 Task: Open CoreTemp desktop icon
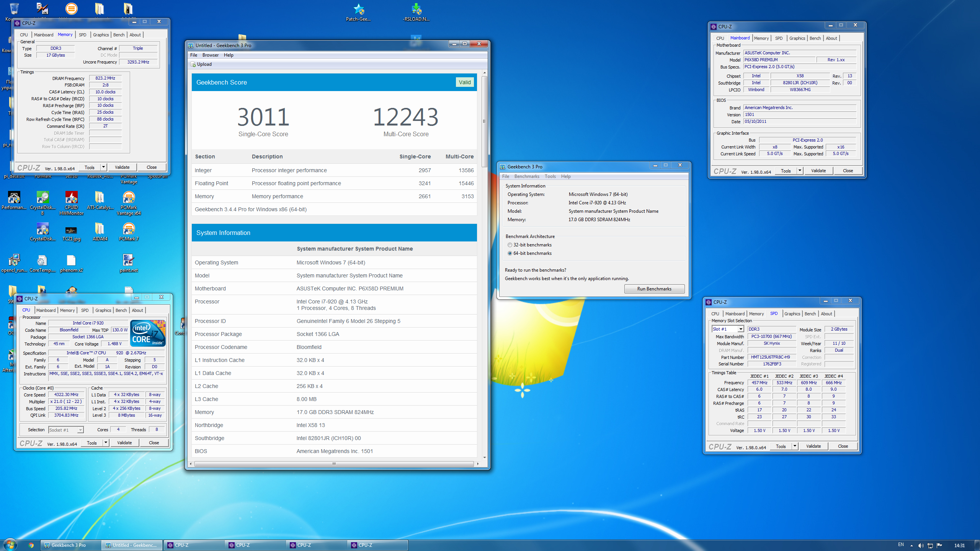point(42,263)
